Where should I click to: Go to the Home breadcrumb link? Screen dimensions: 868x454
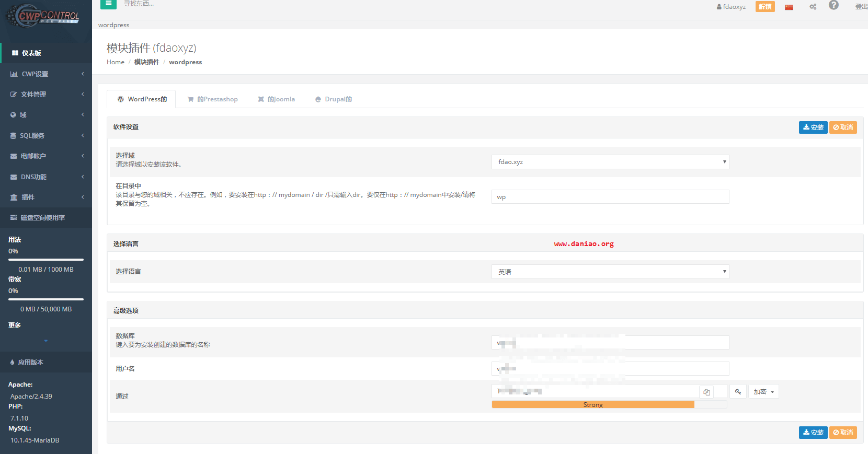pos(116,62)
